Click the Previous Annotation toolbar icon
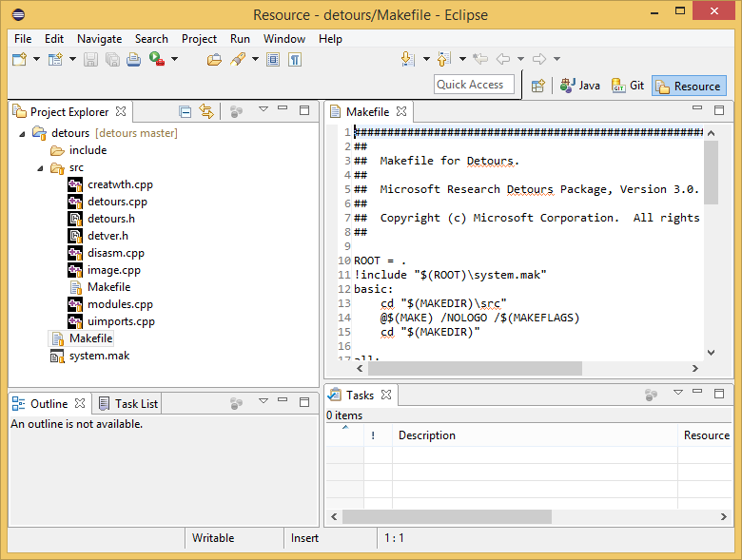This screenshot has height=560, width=742. pos(444,59)
